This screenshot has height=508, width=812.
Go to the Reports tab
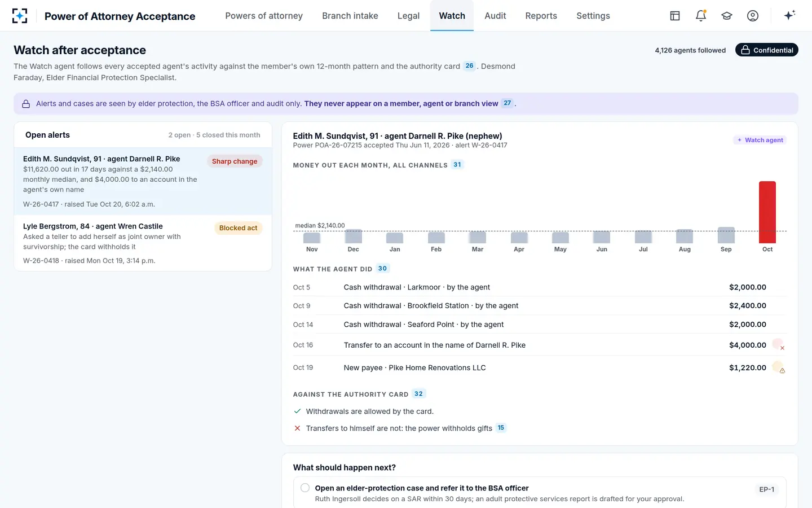(541, 16)
